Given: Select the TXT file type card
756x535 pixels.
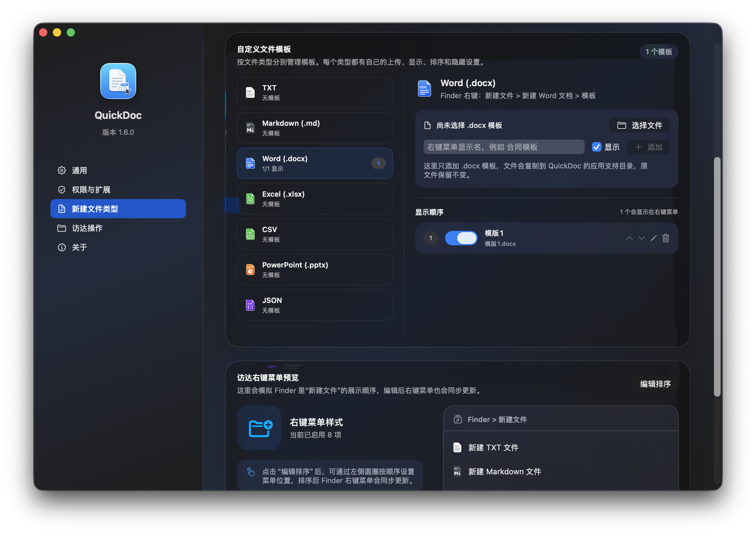Looking at the screenshot, I should click(315, 92).
